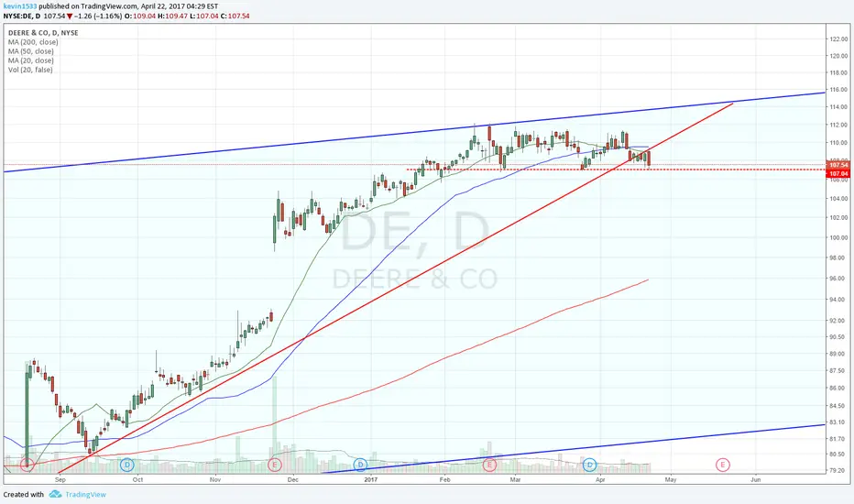The image size is (854, 504).
Task: Click the dividend marker just before 2017
Action: coord(360,465)
